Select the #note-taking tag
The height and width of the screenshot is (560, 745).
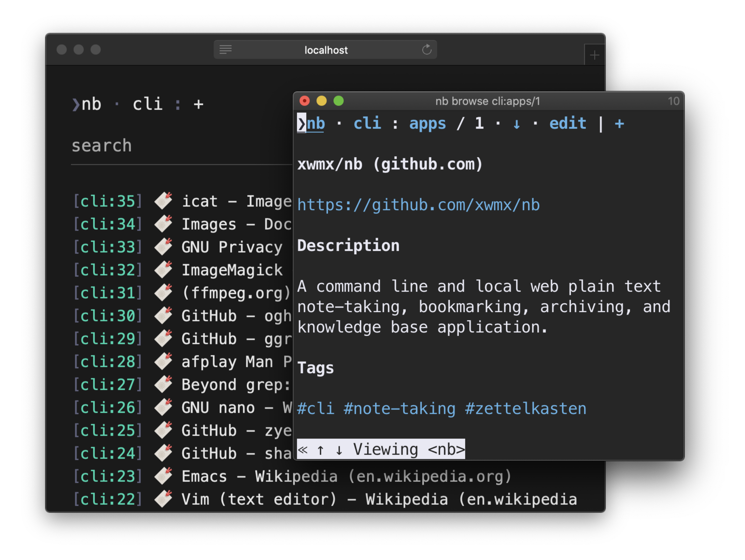pos(398,408)
